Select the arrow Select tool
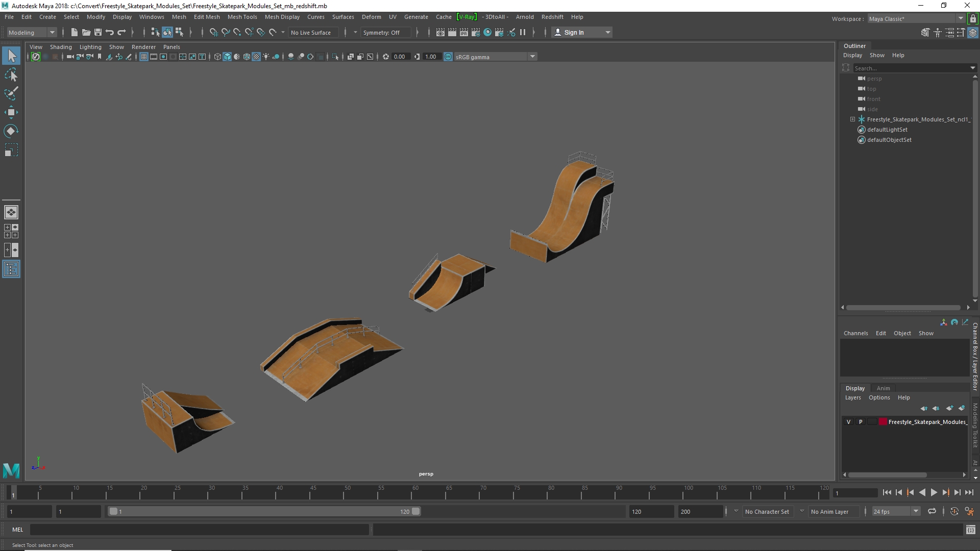Screen dimensions: 980x551 (x=11, y=56)
